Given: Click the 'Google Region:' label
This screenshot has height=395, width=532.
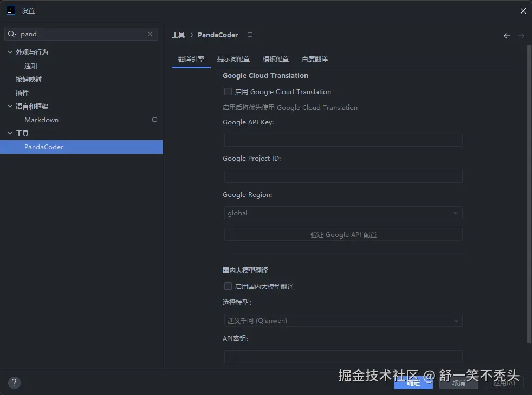Looking at the screenshot, I should [248, 195].
